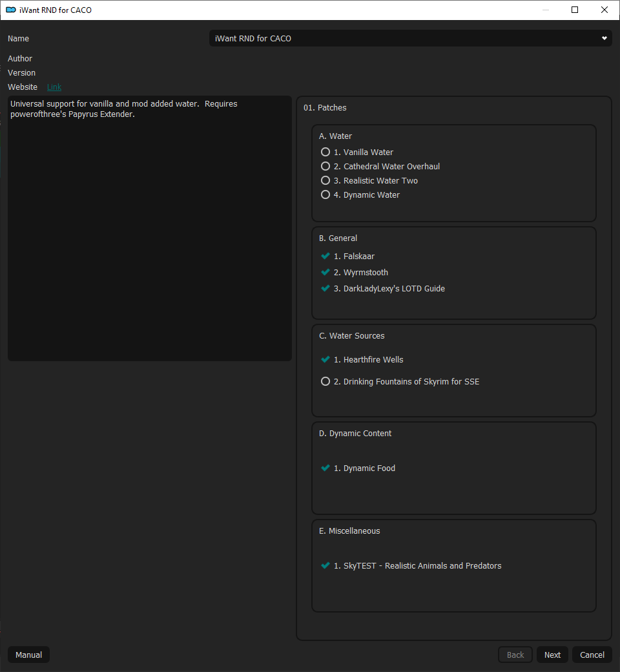The image size is (620, 672).
Task: Toggle the Dynamic Food checkbox
Action: coord(325,468)
